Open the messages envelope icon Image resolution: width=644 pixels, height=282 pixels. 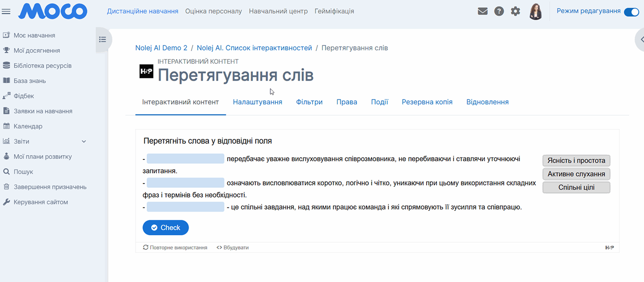(483, 12)
